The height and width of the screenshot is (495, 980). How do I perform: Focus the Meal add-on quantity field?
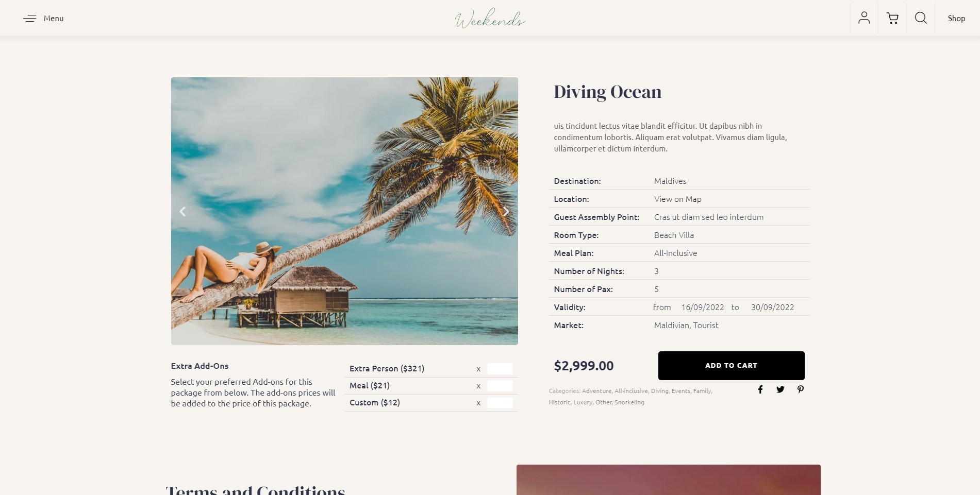500,385
